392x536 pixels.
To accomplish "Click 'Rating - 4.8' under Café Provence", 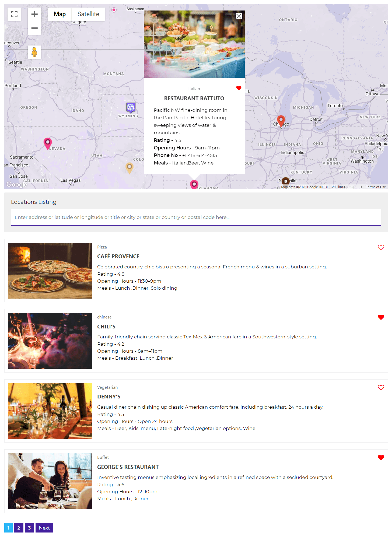I will (111, 274).
